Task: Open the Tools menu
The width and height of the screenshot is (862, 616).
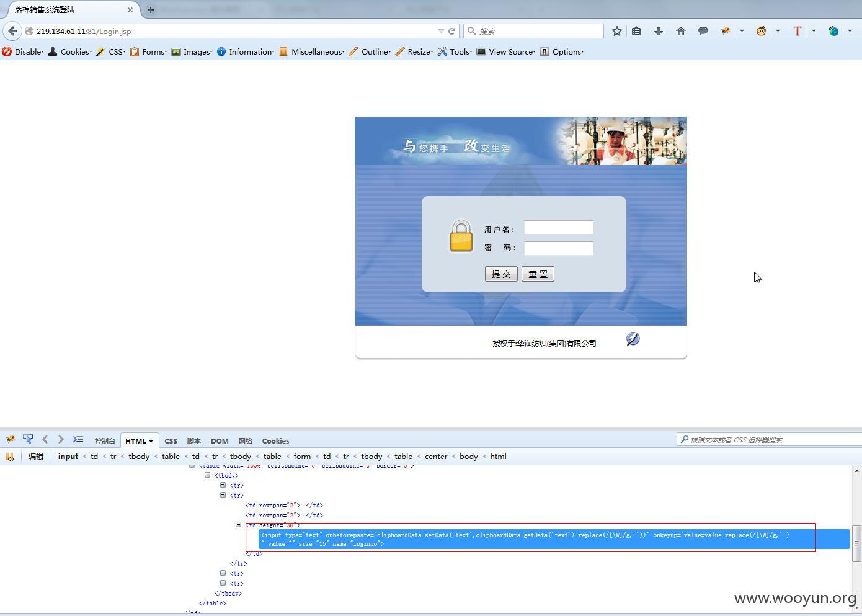Action: 455,52
